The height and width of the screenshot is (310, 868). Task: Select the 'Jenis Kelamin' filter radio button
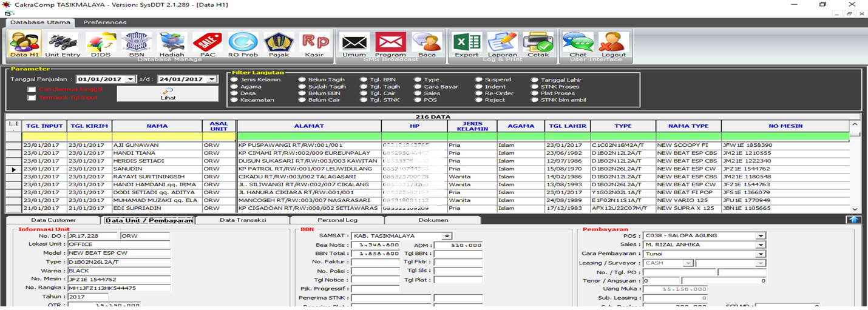(234, 79)
